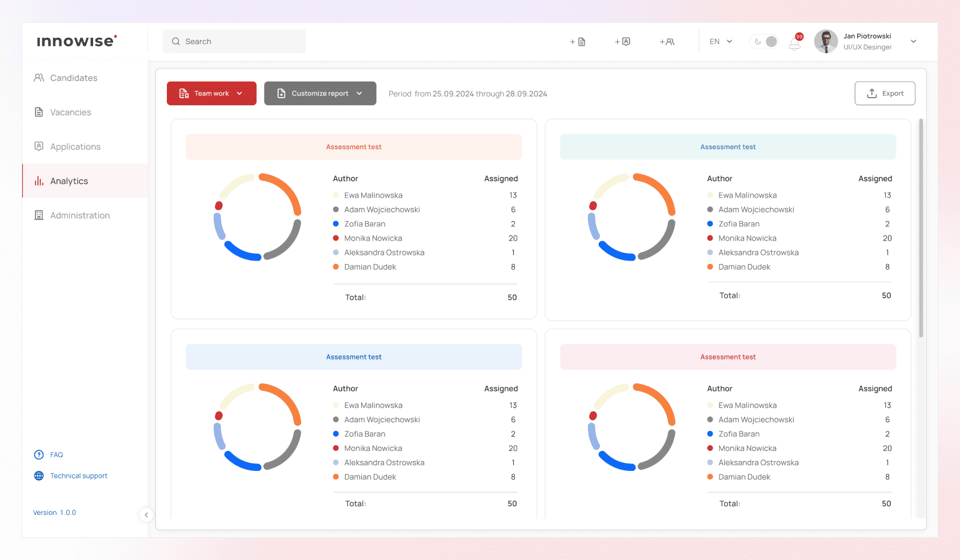Click the Jan Piotrowski name label
Image resolution: width=960 pixels, height=560 pixels.
point(867,36)
